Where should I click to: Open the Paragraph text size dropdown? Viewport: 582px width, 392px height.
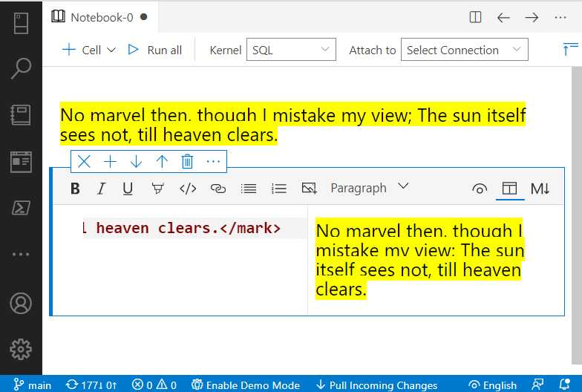tap(370, 188)
